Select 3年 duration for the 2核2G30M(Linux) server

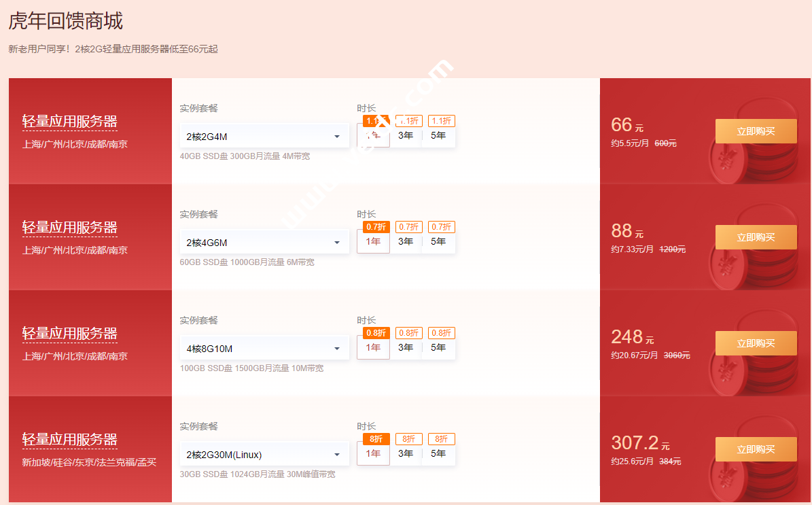click(406, 453)
